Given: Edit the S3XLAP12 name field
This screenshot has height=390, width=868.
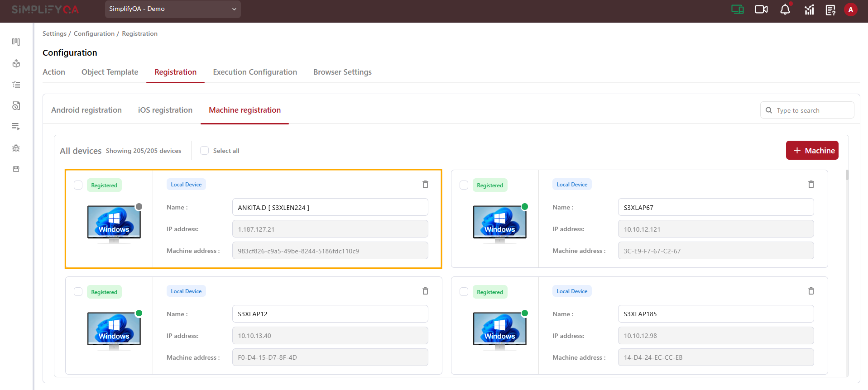Looking at the screenshot, I should click(330, 314).
